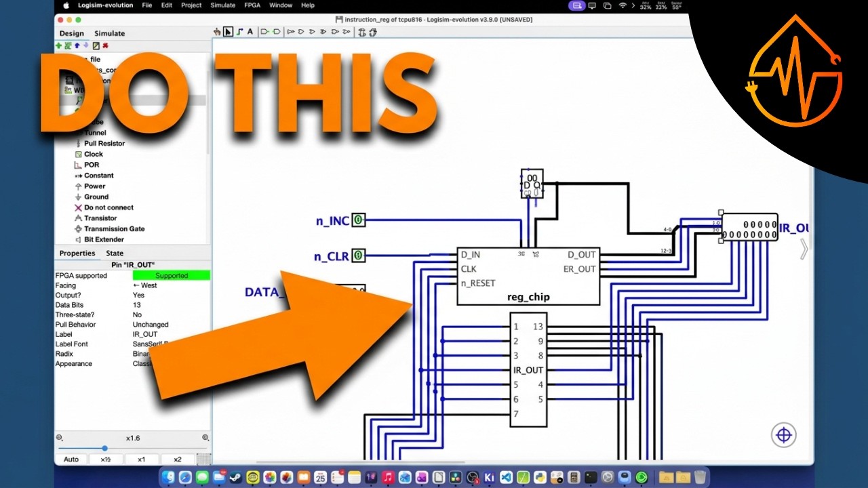Pick the Output Pin tool in toolbar
Image resolution: width=868 pixels, height=488 pixels.
[x=277, y=31]
